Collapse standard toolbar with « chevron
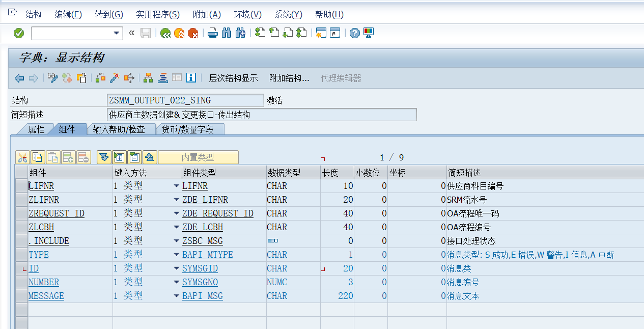644x329 pixels. 131,33
